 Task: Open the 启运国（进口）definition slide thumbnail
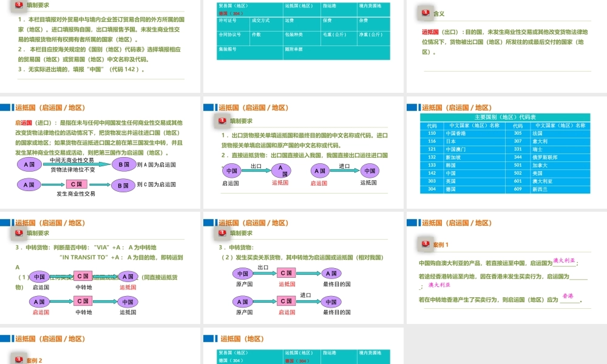100,153
